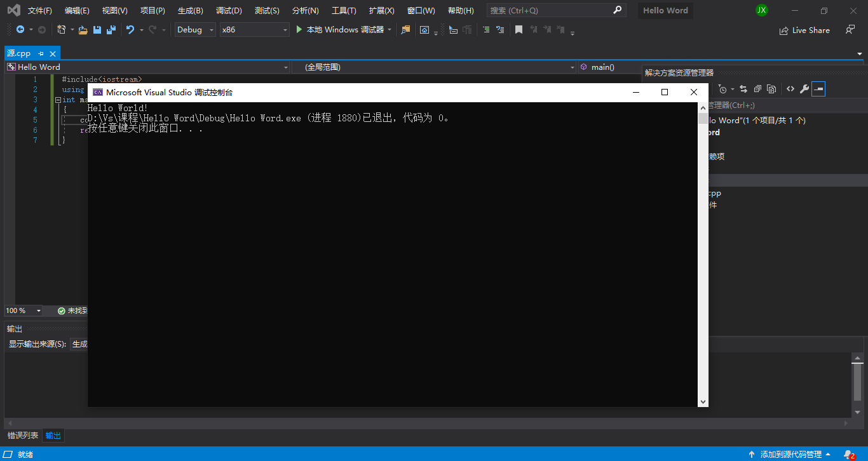The width and height of the screenshot is (868, 461).
Task: Switch to the 错误列表 tab
Action: click(22, 435)
